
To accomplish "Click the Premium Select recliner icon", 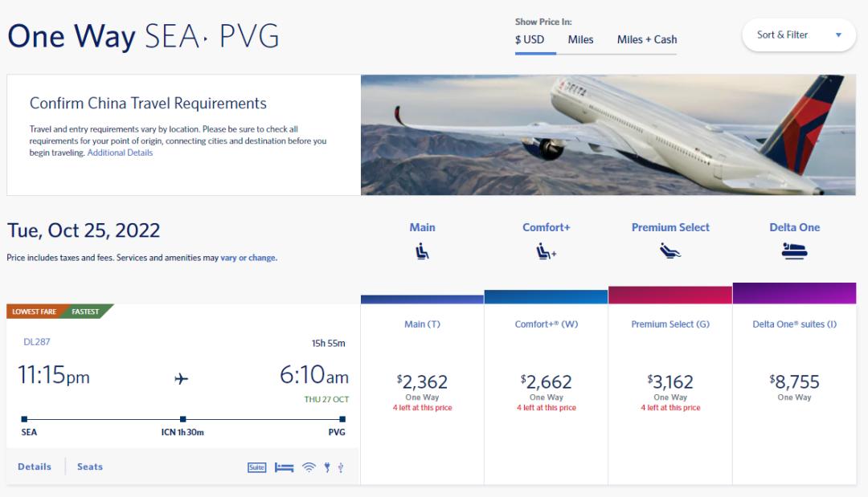I will point(670,251).
